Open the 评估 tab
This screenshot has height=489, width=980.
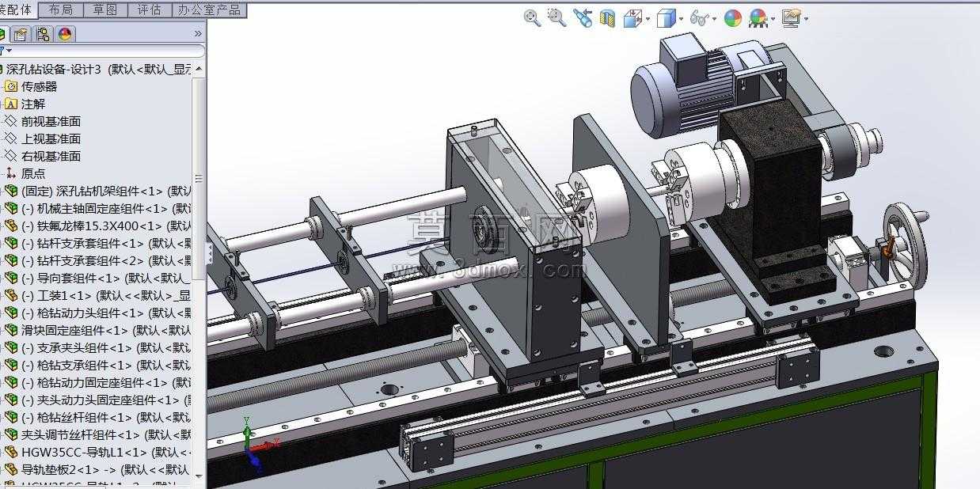click(149, 9)
